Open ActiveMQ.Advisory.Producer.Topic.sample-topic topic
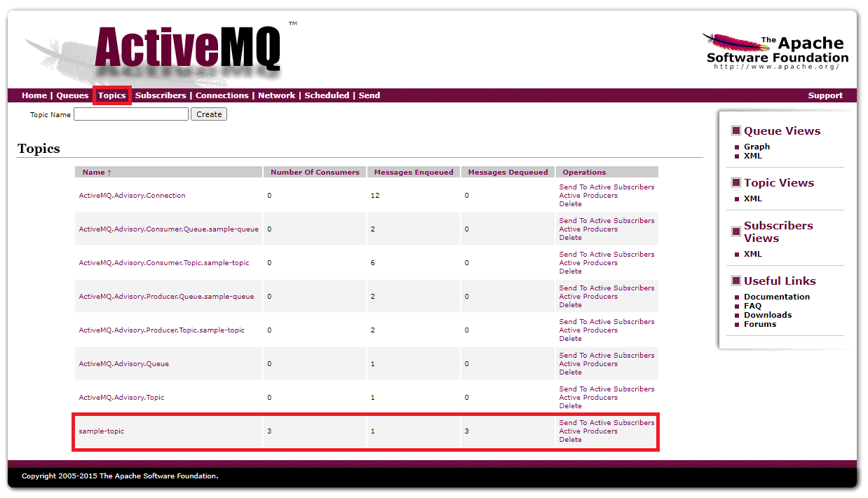Image resolution: width=868 pixels, height=498 pixels. [x=161, y=330]
